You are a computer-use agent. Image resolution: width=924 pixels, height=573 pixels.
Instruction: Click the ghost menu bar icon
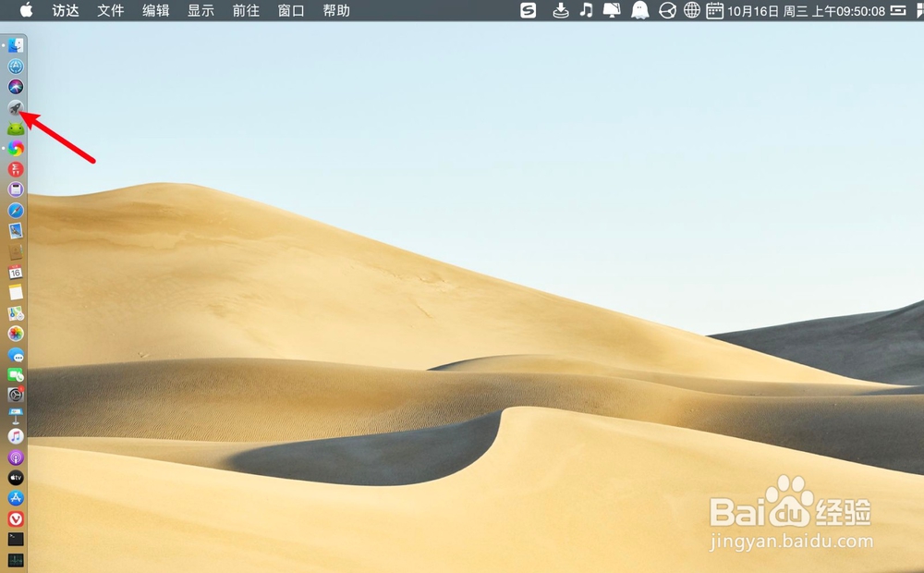(640, 10)
